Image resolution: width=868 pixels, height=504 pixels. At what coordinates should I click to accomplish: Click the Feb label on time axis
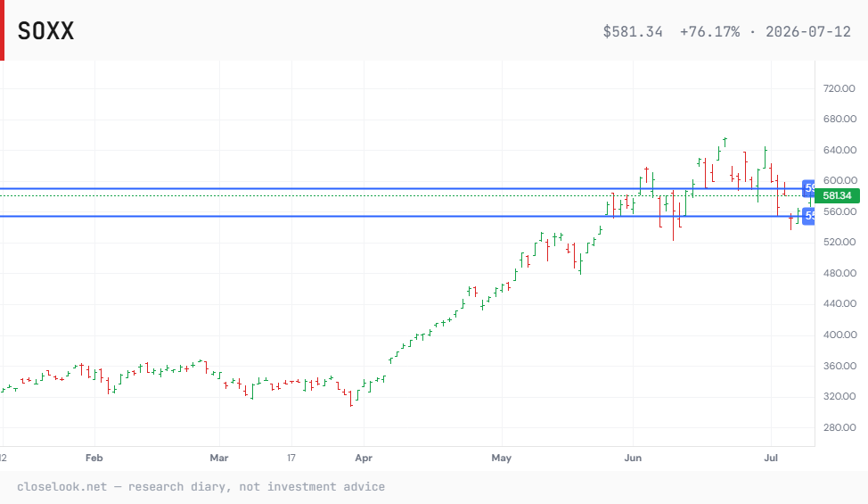coord(94,458)
